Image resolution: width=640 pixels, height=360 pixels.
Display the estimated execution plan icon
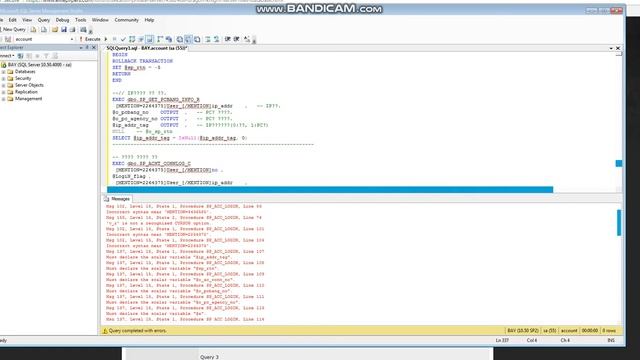[132, 39]
